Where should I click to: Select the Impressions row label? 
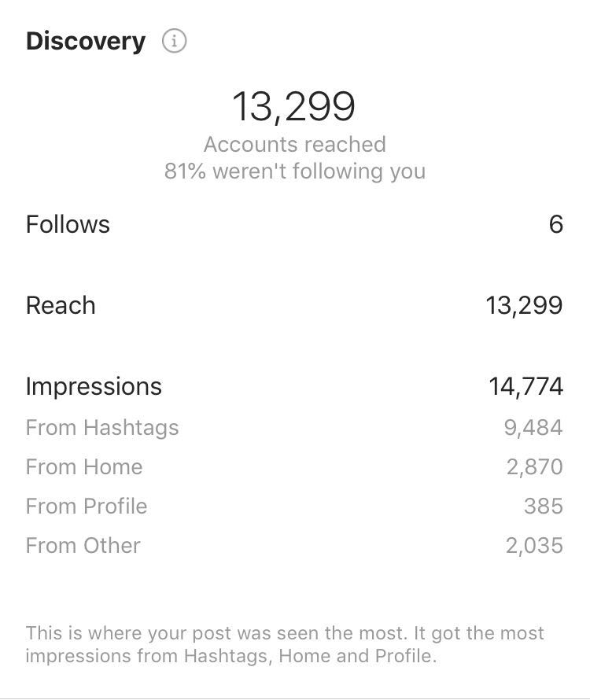(x=94, y=386)
